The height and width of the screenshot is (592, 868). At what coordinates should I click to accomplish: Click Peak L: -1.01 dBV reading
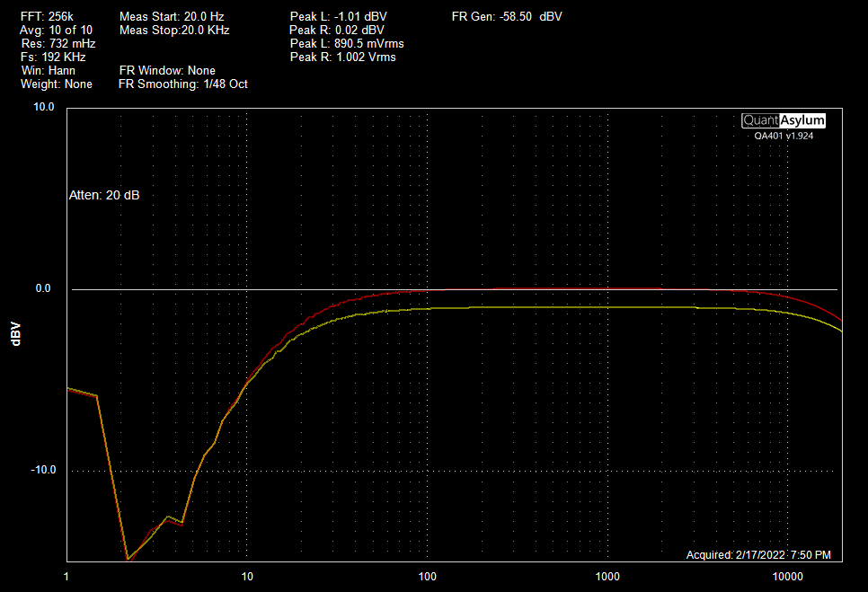point(338,16)
